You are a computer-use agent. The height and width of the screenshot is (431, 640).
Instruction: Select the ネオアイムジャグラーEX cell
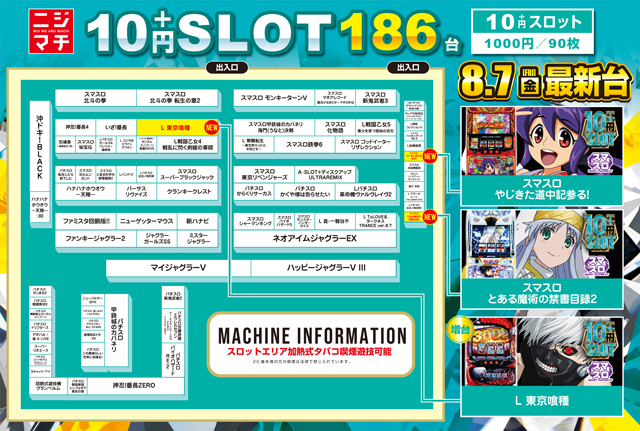pos(315,238)
